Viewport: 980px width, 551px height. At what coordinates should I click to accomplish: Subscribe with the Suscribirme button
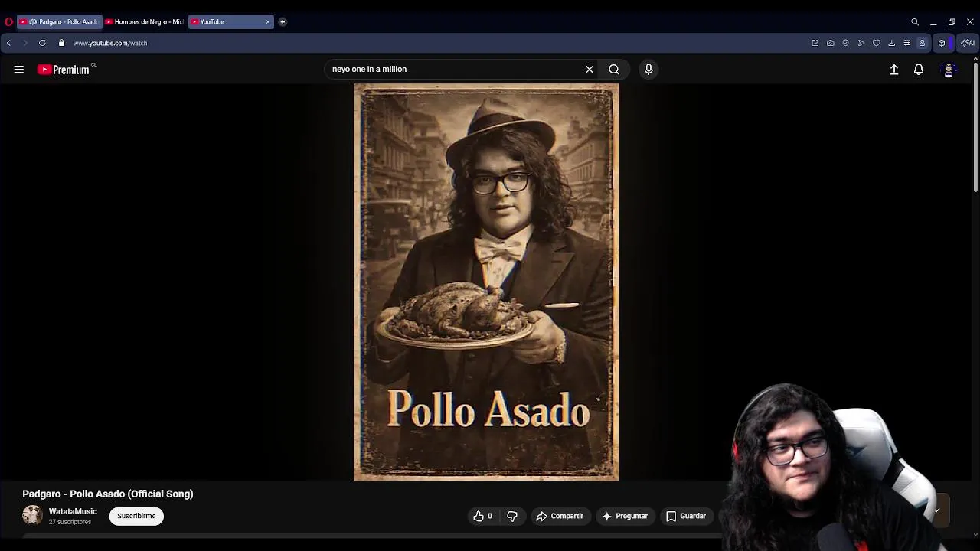(x=136, y=516)
